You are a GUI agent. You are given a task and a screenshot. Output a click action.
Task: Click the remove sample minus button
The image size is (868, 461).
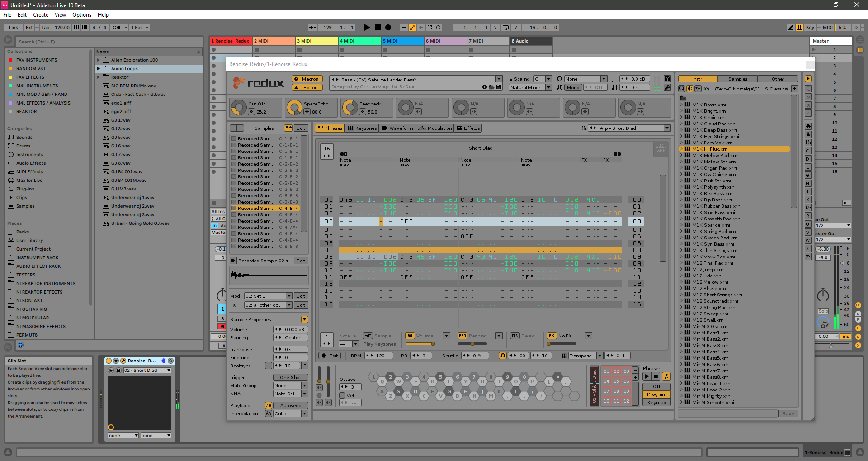(233, 128)
